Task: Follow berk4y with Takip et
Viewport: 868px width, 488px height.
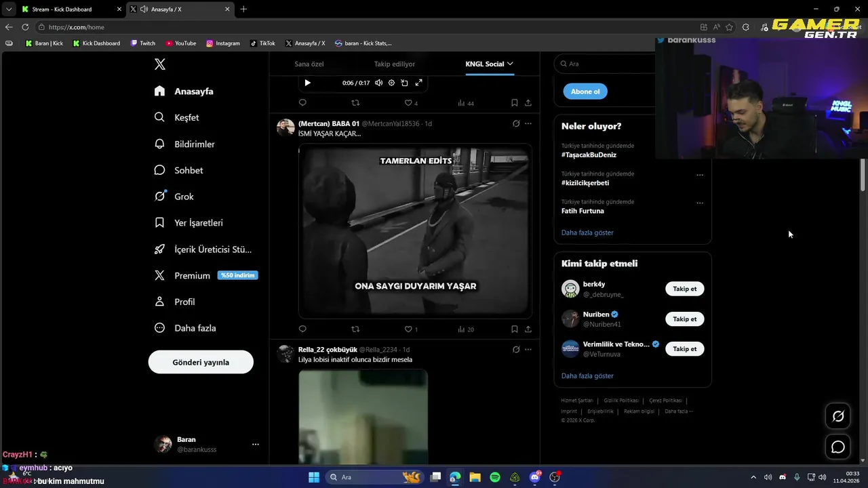Action: 684,289
